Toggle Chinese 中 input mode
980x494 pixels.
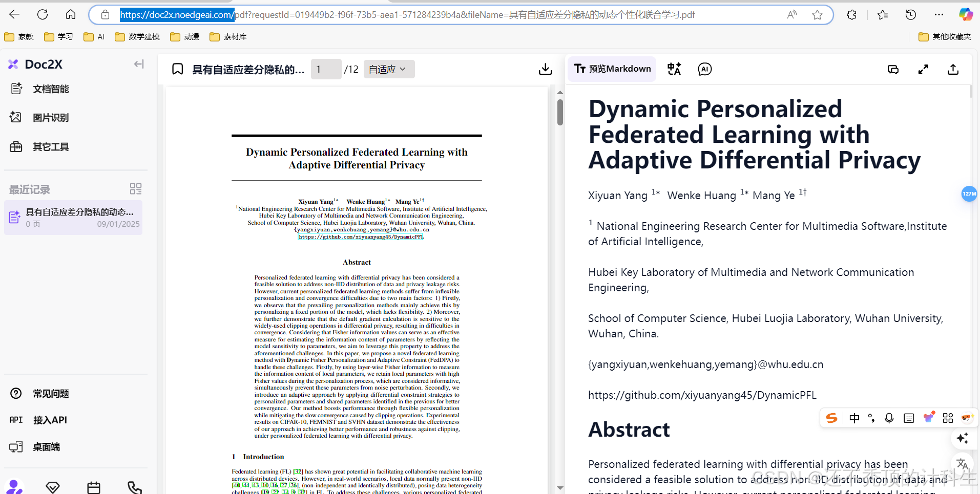click(854, 418)
